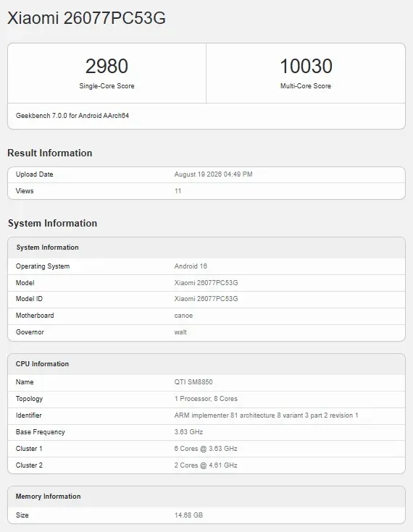Click the CPU Name label
The height and width of the screenshot is (532, 413).
25,382
